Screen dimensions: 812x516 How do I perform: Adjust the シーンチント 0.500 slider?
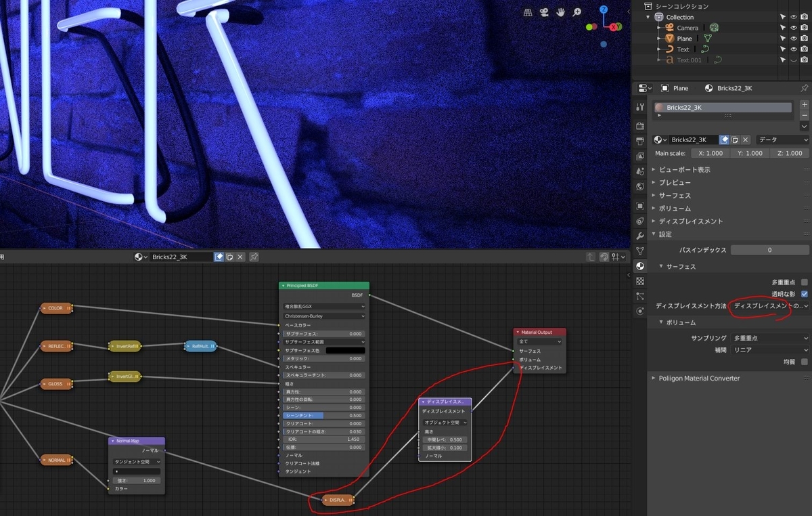pyautogui.click(x=324, y=416)
